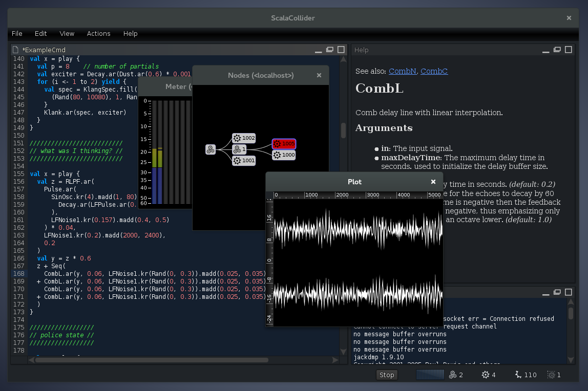Select the red synth node 1005
The width and height of the screenshot is (588, 391).
tap(284, 144)
